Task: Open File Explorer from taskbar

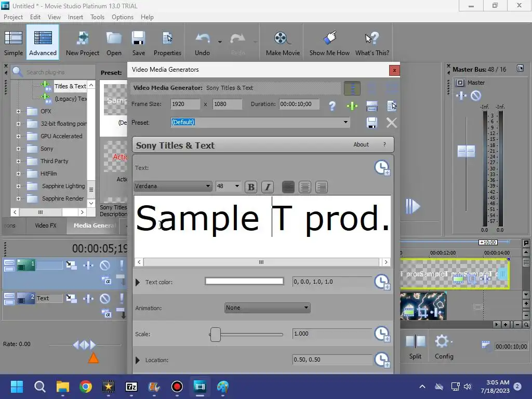Action: pyautogui.click(x=63, y=387)
